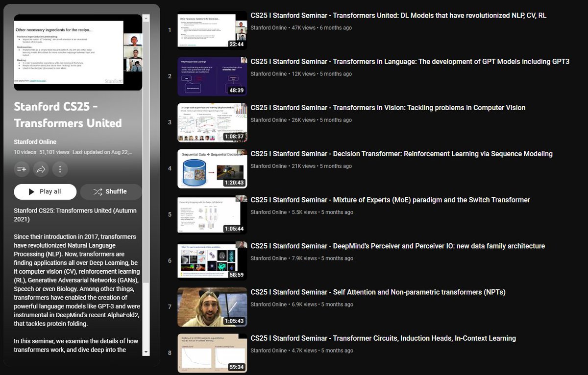Open the Transformers United: DL Models video title
This screenshot has width=588, height=375.
398,16
